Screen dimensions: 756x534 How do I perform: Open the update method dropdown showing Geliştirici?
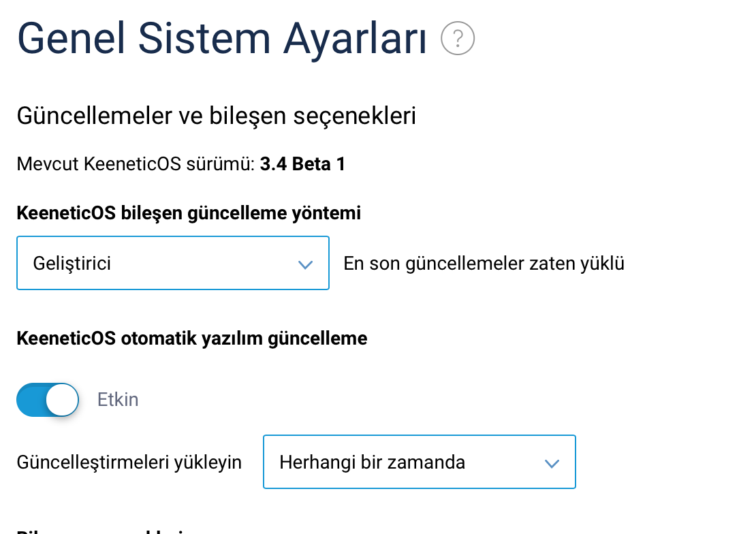(x=173, y=263)
